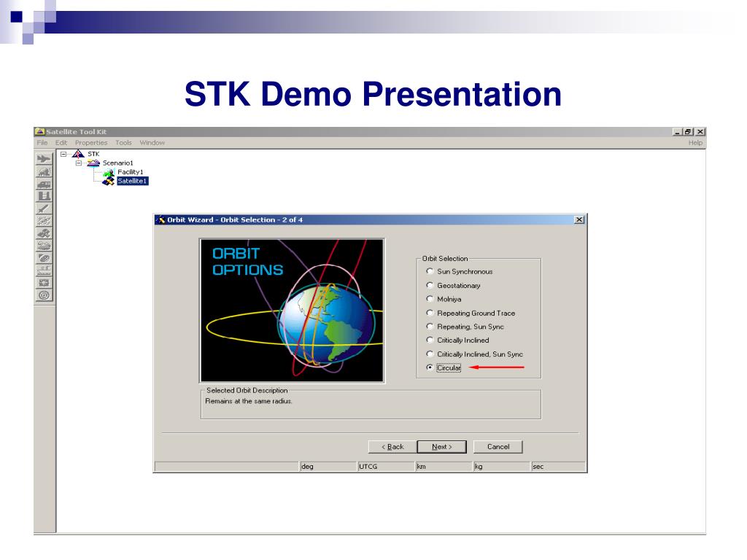This screenshot has height=560, width=747.
Task: Select Critically Inclined, Sun Sync option
Action: pyautogui.click(x=430, y=354)
